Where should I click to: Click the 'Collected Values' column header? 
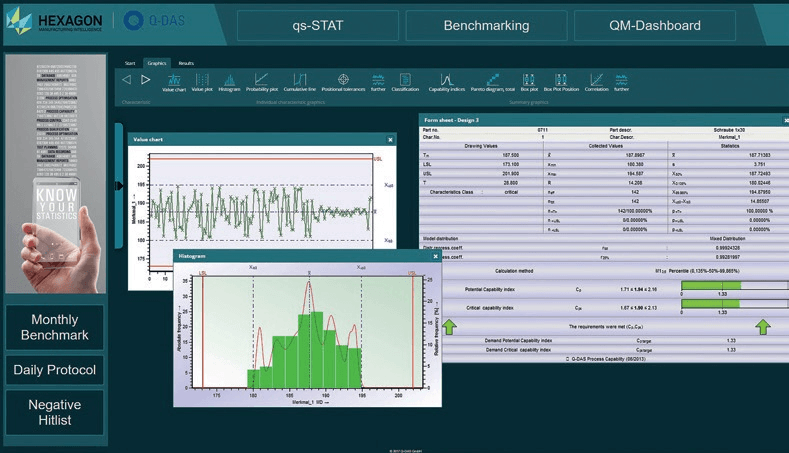click(605, 146)
